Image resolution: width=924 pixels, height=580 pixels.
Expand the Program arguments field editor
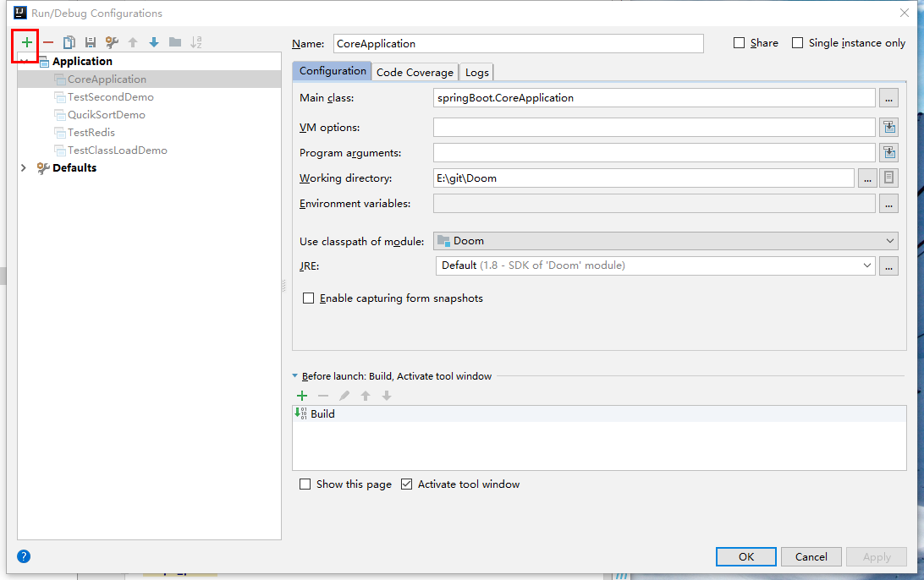coord(888,152)
